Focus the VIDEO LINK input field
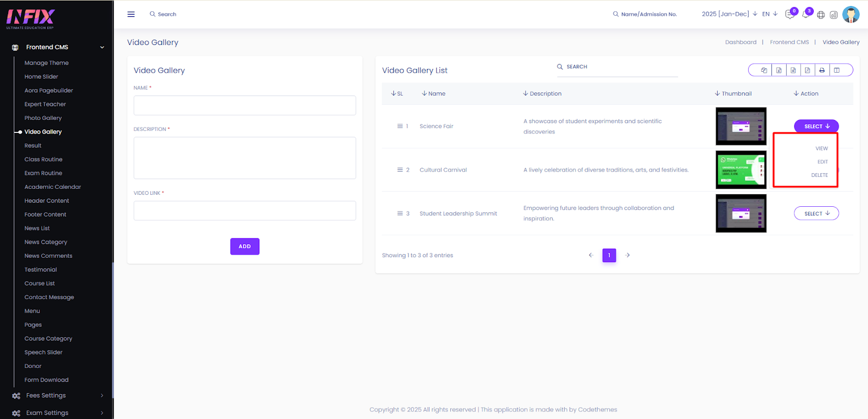The width and height of the screenshot is (868, 419). click(x=245, y=211)
